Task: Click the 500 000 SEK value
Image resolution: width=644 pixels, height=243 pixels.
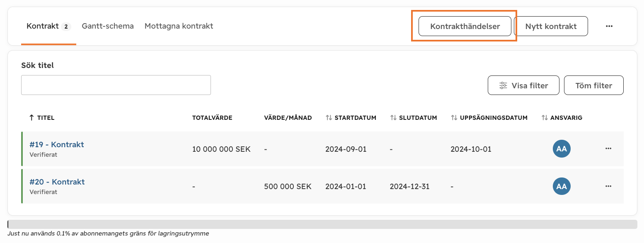Action: (288, 186)
